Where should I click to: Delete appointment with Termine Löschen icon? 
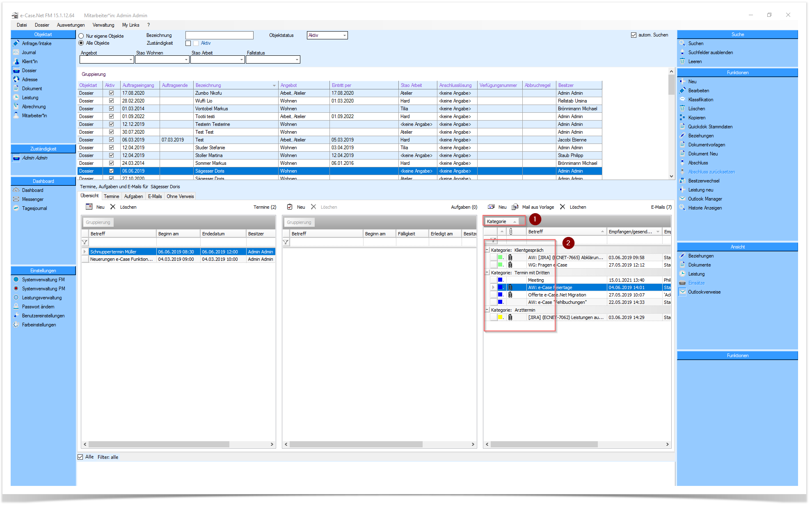point(113,207)
